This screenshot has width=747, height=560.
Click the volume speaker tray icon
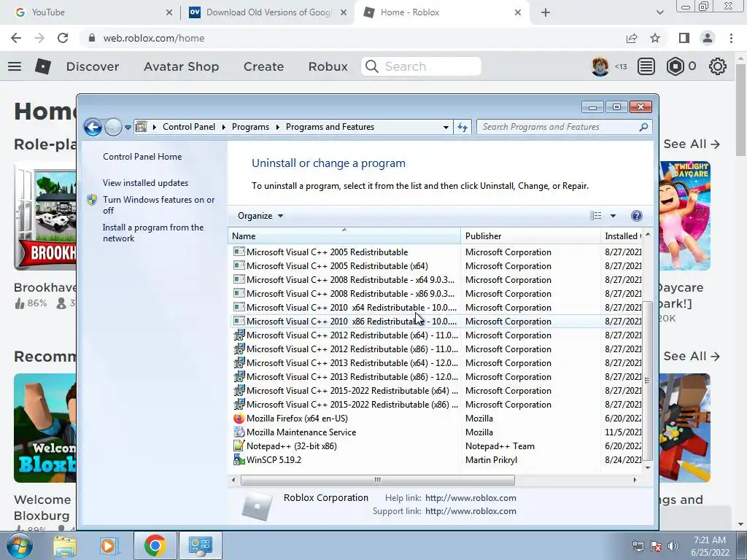tap(673, 546)
